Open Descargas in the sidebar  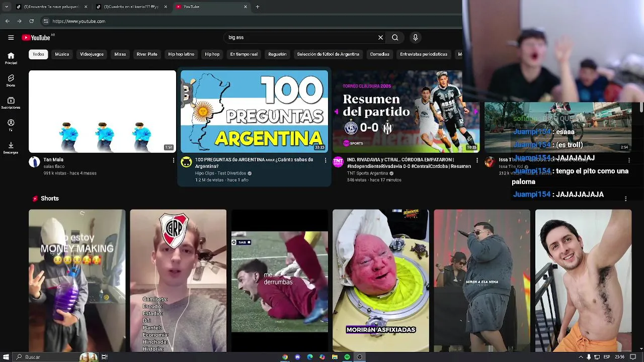point(11,147)
